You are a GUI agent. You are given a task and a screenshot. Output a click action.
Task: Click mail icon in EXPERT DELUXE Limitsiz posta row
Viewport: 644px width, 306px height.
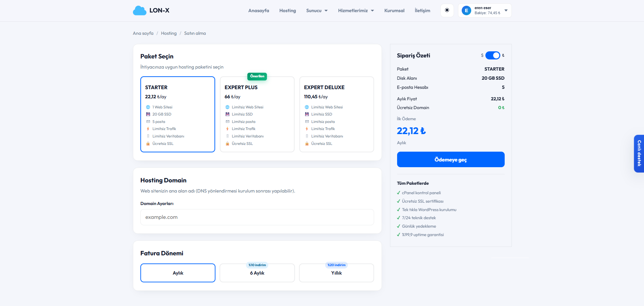(307, 122)
